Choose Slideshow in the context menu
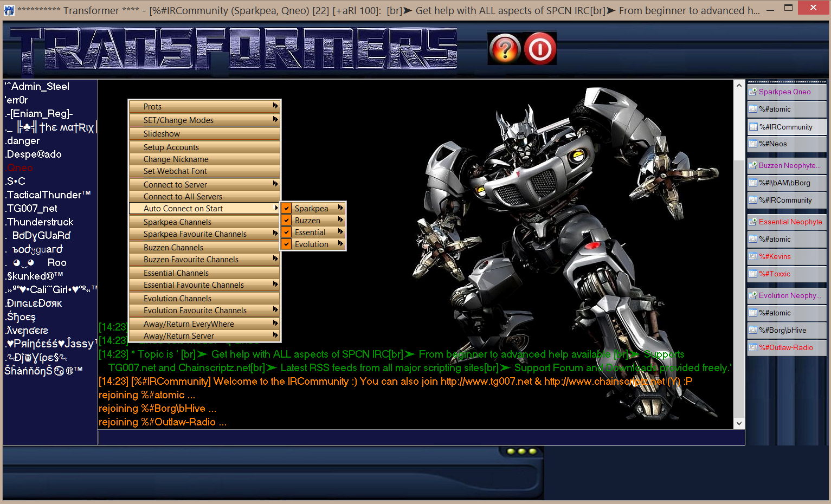Image resolution: width=831 pixels, height=504 pixels. [162, 134]
